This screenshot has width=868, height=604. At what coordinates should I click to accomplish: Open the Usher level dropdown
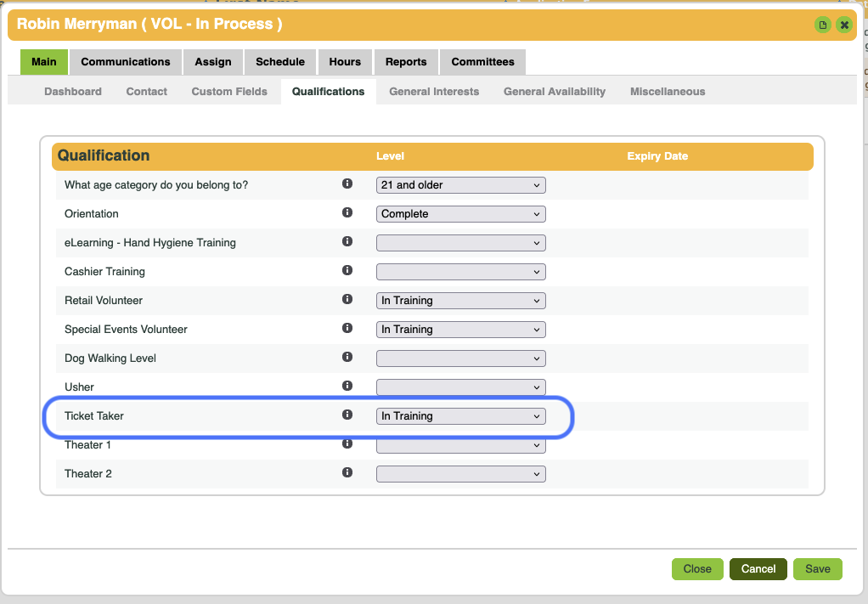[x=460, y=387]
